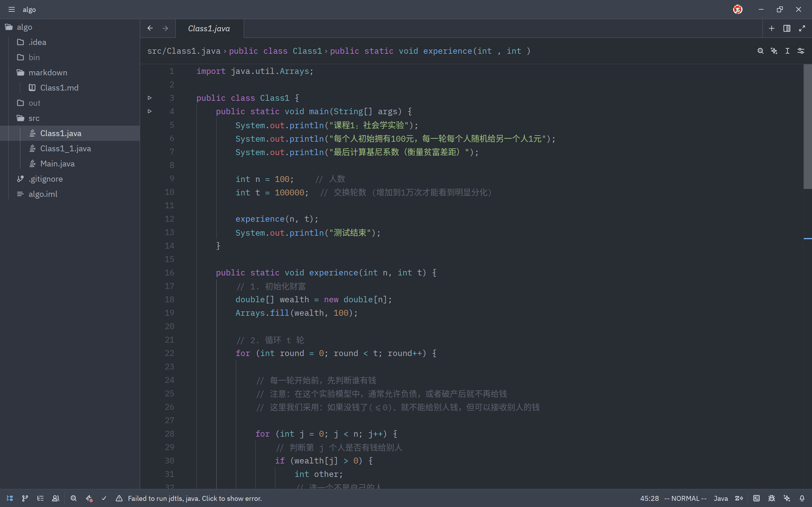Viewport: 812px width, 507px height.
Task: Click the edit prediction Zed icon
Action: coord(739,498)
